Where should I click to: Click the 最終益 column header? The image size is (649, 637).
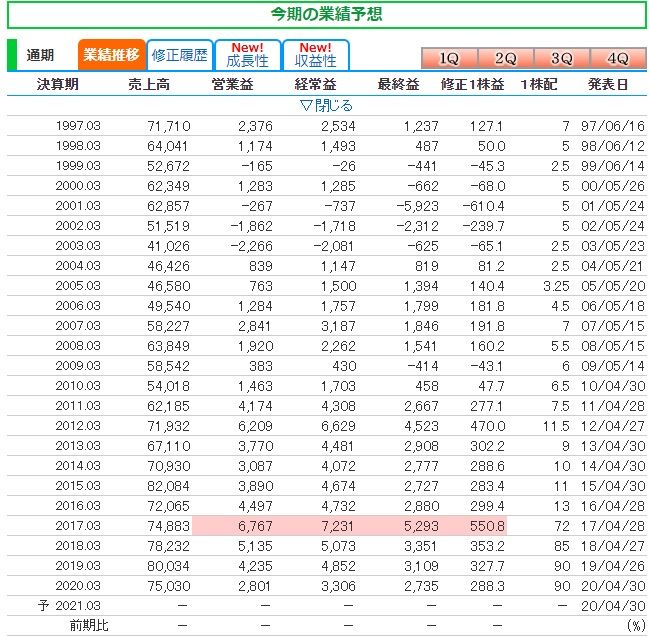click(x=398, y=84)
